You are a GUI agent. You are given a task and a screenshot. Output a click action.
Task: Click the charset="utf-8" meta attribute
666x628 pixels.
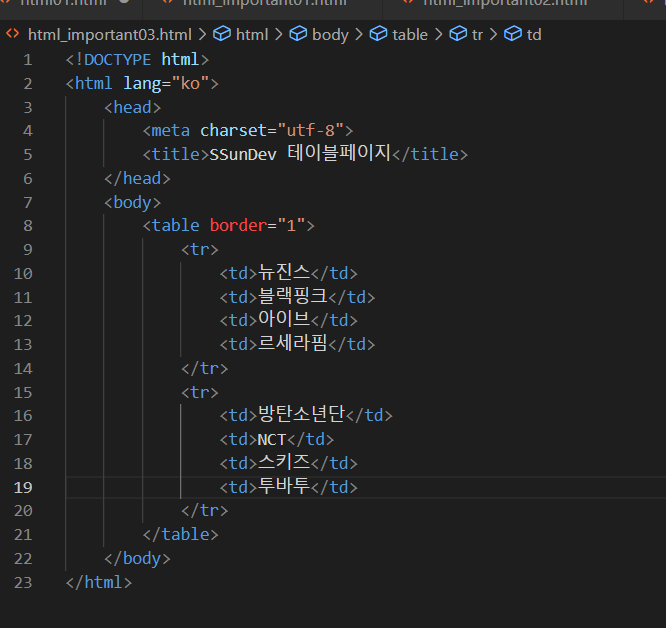coord(271,130)
